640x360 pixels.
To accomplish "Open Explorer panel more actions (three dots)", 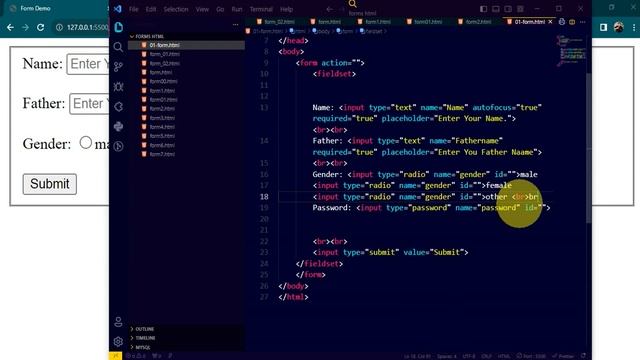I will click(236, 24).
